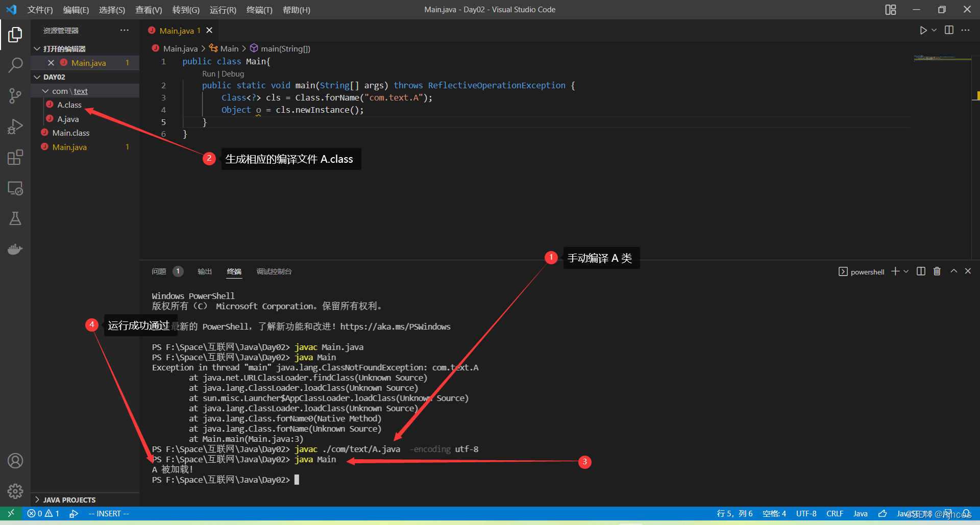980x525 pixels.
Task: Kill the terminal with trash icon
Action: 937,271
